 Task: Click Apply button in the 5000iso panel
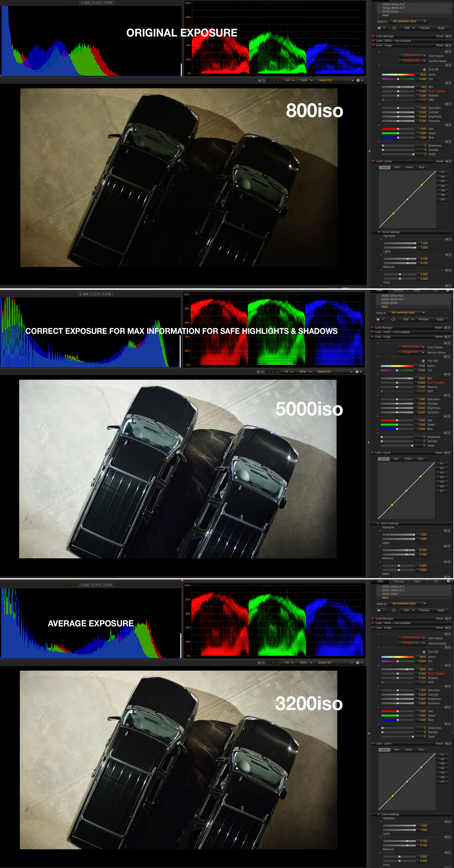[440, 319]
